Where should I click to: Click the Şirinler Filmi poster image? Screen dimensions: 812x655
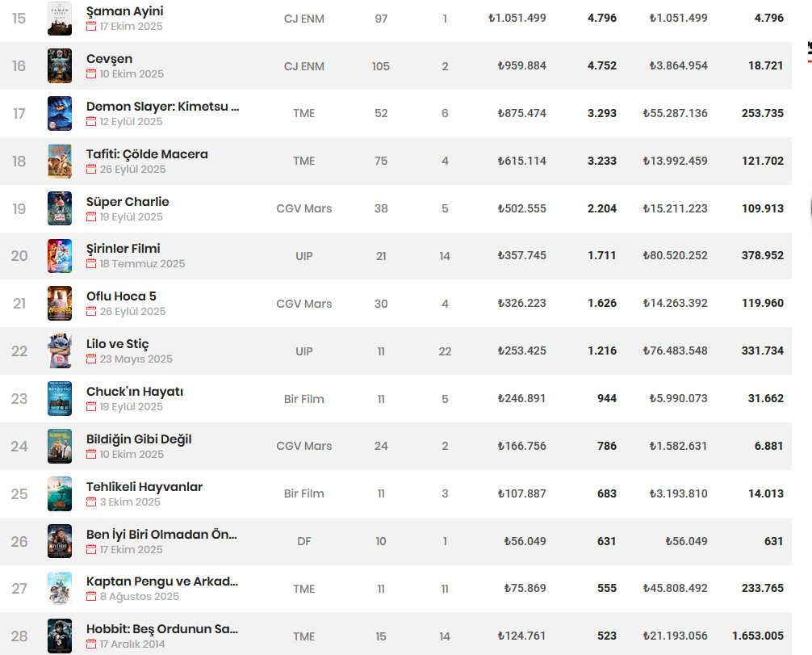pyautogui.click(x=59, y=256)
